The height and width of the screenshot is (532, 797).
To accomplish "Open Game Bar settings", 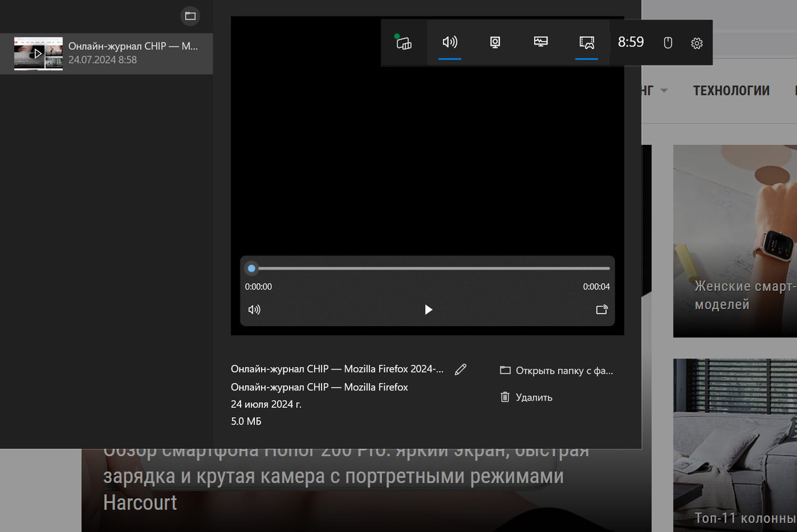I will point(696,43).
